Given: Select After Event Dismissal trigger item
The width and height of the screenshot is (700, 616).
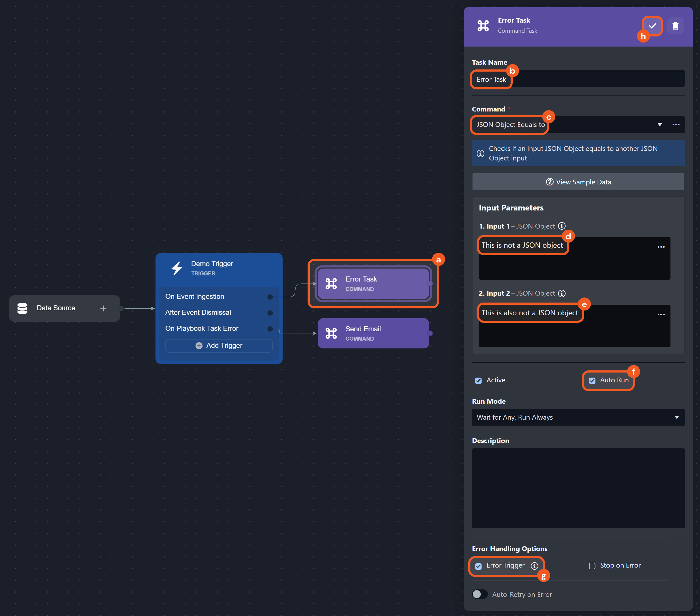Looking at the screenshot, I should 198,312.
